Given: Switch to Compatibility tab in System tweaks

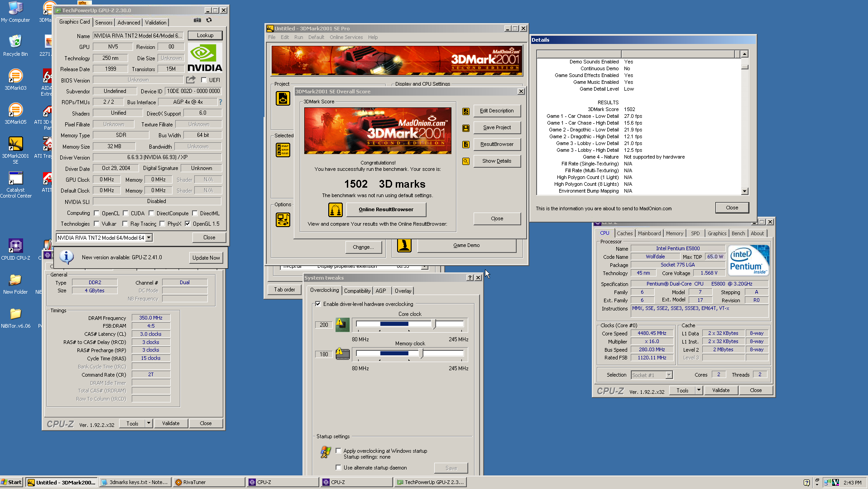Looking at the screenshot, I should pos(357,291).
